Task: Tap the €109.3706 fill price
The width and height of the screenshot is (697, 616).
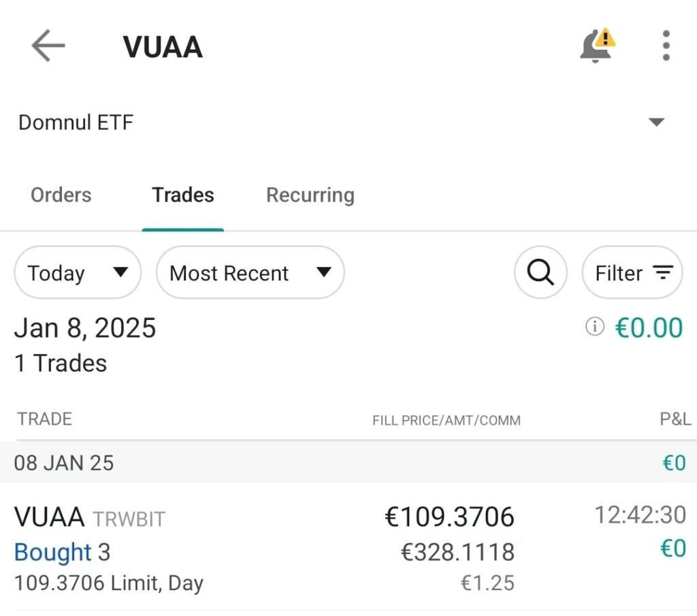Action: [x=449, y=517]
